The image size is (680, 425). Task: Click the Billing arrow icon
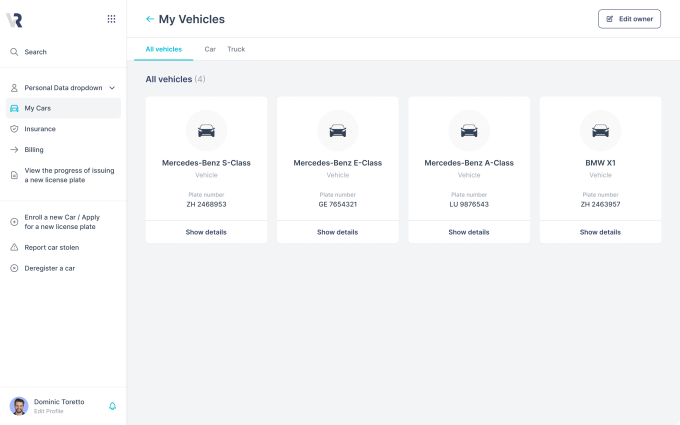14,150
